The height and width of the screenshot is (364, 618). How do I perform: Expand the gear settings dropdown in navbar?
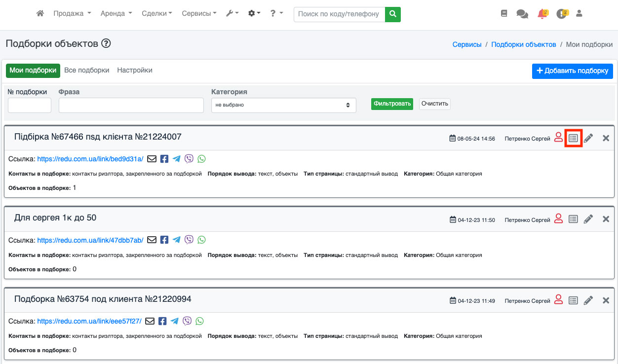254,14
